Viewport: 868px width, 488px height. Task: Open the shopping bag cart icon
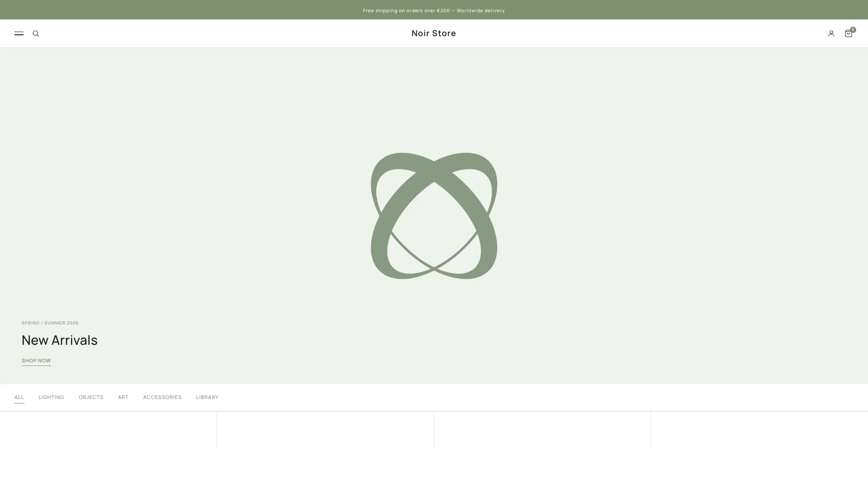tap(848, 34)
